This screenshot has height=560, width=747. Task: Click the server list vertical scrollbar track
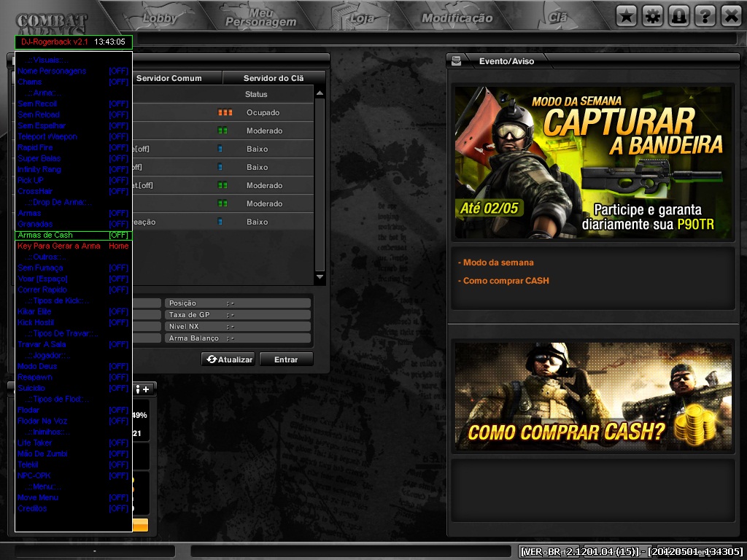click(320, 185)
